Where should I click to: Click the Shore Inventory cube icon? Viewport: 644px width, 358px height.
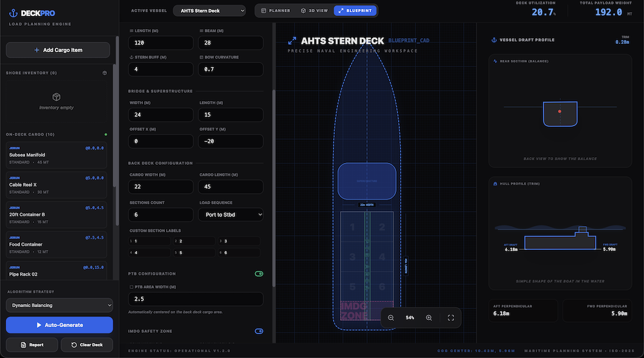tap(105, 73)
